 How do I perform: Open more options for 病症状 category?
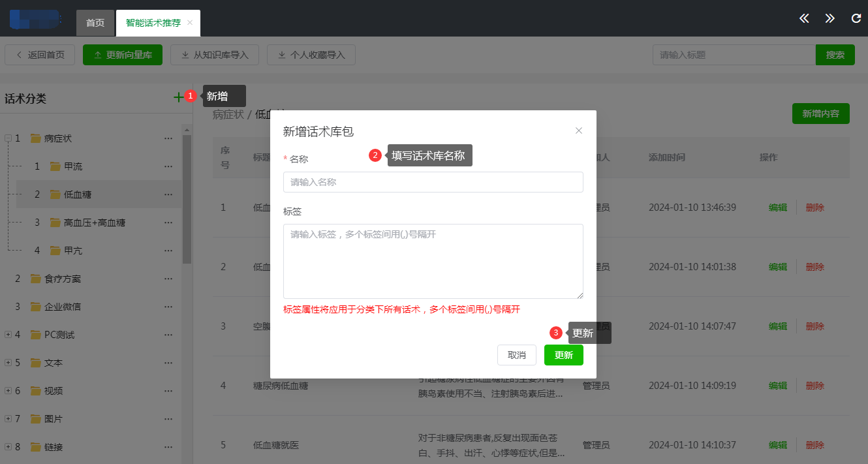[168, 138]
